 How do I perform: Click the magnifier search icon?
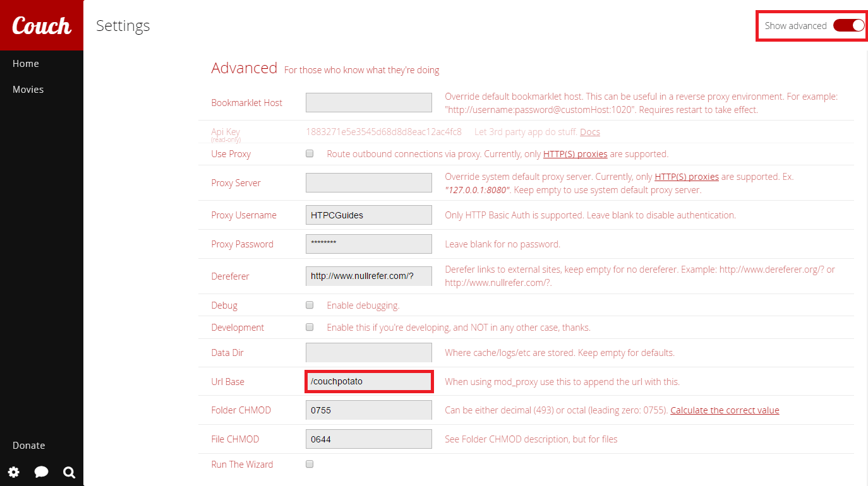[x=69, y=471]
